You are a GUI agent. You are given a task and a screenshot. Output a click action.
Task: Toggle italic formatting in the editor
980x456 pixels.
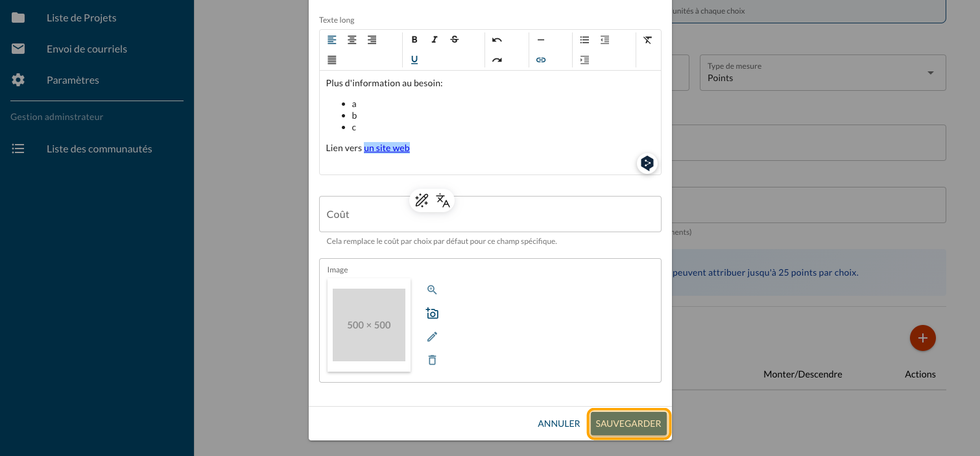click(435, 40)
